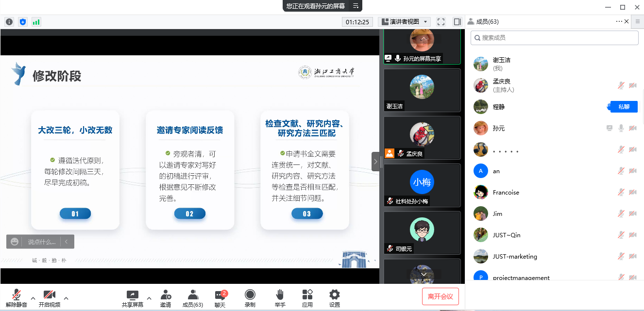Expand audio options arrow beside 解除静音
The image size is (644, 311).
33,298
